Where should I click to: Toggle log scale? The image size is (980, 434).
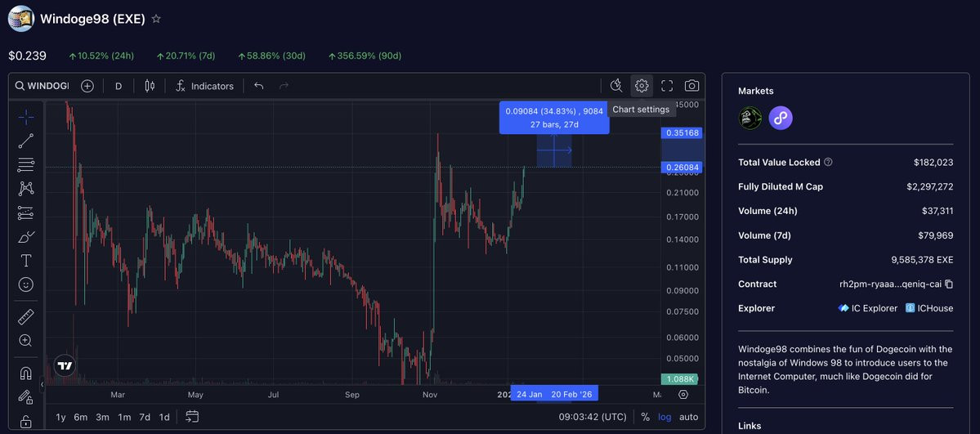coord(665,417)
